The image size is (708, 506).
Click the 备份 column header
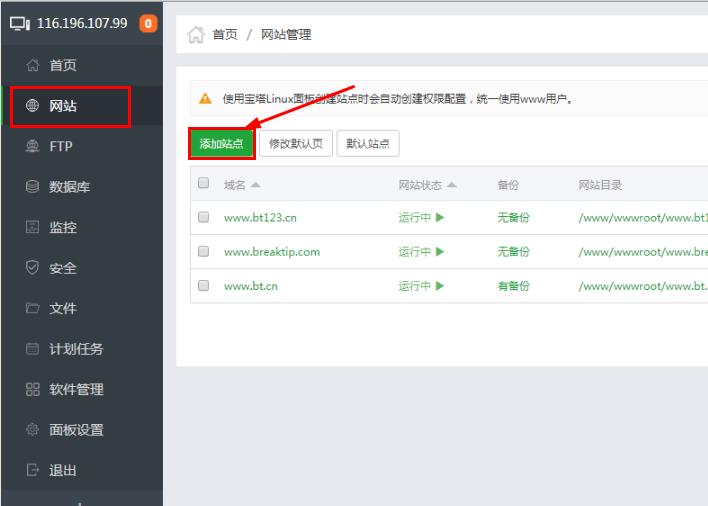point(508,185)
